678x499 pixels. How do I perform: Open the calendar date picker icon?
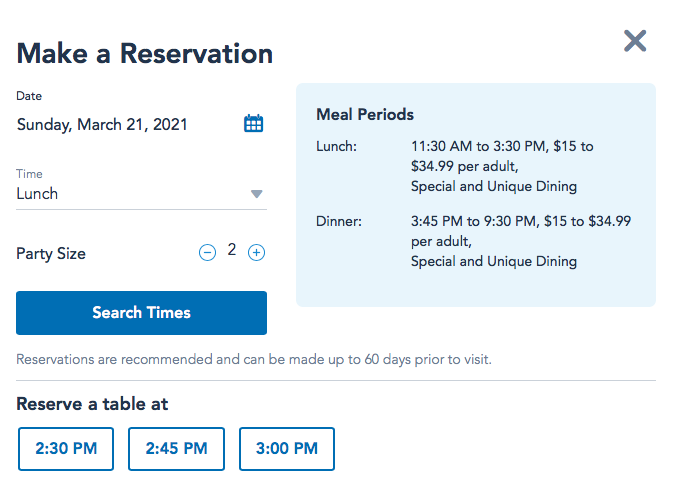click(254, 124)
